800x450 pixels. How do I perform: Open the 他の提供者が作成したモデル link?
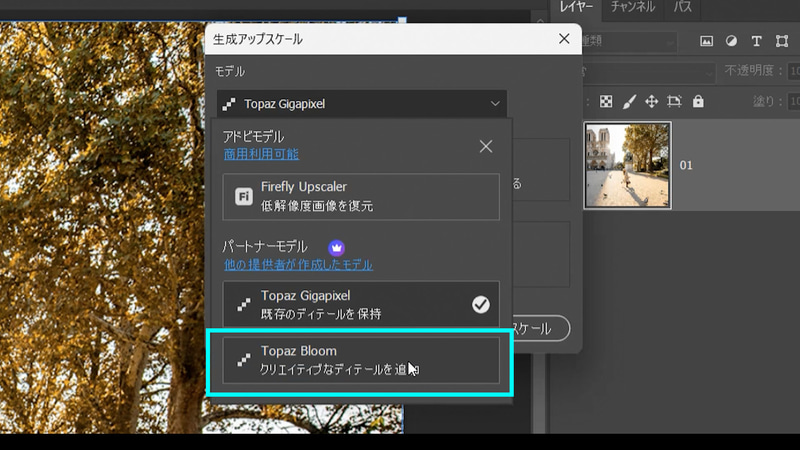pyautogui.click(x=298, y=265)
